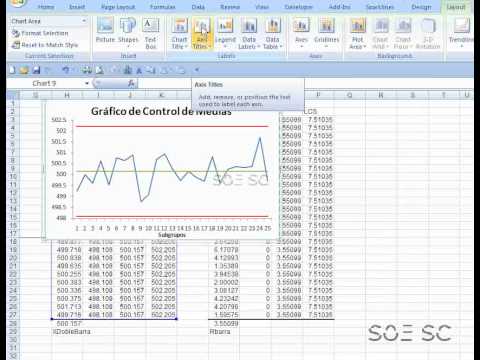Select the lower red control limit line
This screenshot has height=360, width=480.
[x=172, y=216]
